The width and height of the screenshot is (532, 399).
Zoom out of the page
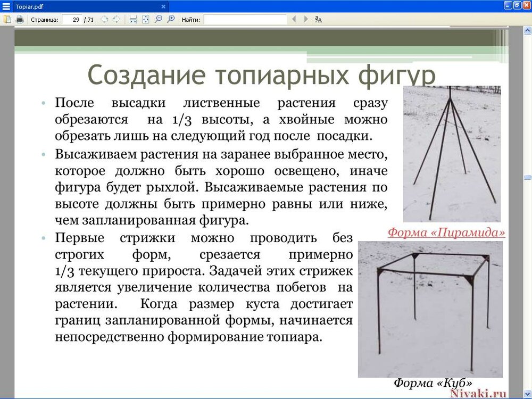pos(158,19)
